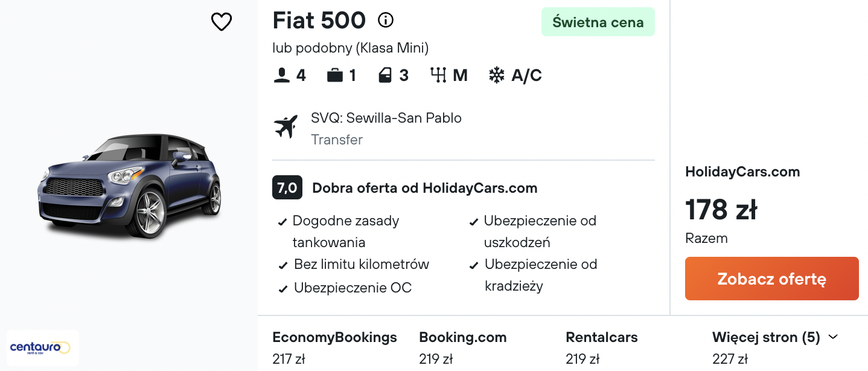This screenshot has width=868, height=371.
Task: Click the manual transmission icon
Action: 438,76
